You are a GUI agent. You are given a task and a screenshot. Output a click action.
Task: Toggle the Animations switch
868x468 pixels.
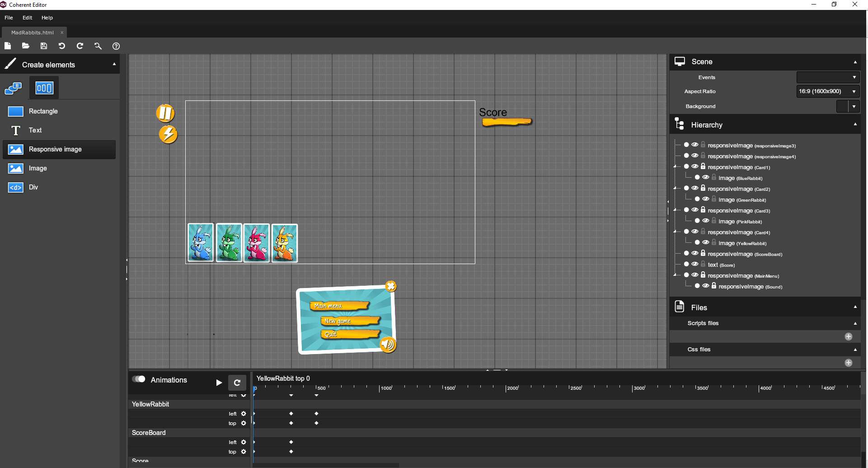coord(139,379)
